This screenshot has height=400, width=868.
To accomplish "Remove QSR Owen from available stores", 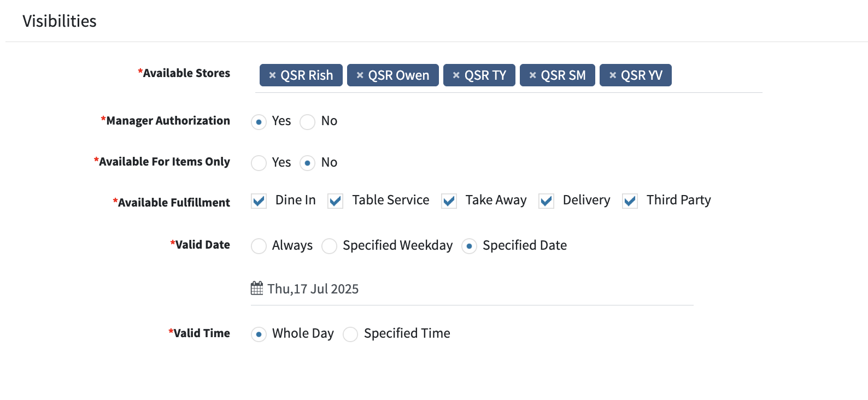I will click(360, 75).
